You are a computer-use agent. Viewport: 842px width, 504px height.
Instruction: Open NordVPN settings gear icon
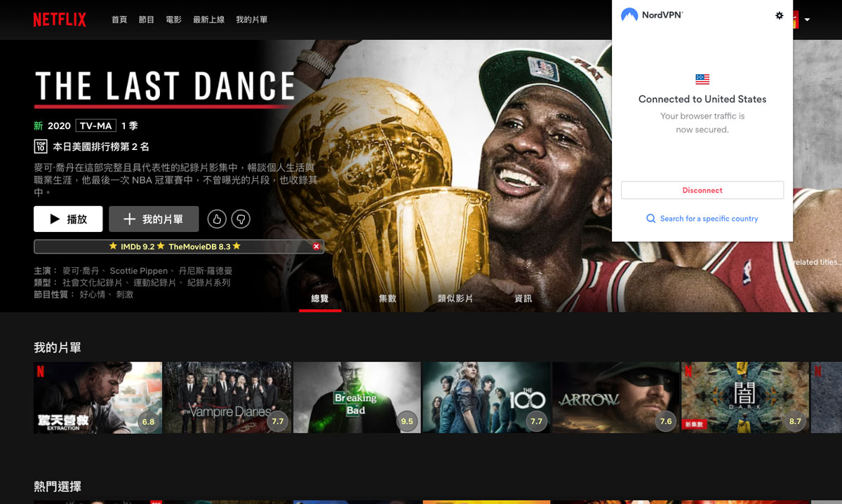click(779, 15)
